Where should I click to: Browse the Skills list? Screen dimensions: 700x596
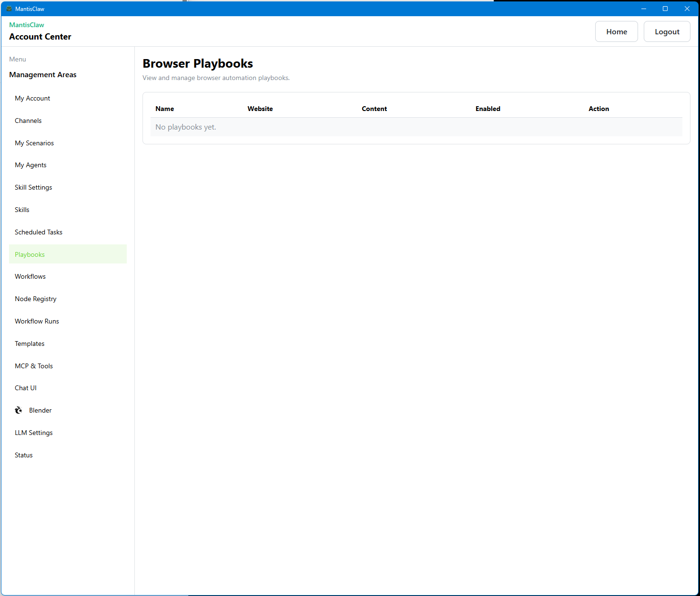tap(22, 209)
